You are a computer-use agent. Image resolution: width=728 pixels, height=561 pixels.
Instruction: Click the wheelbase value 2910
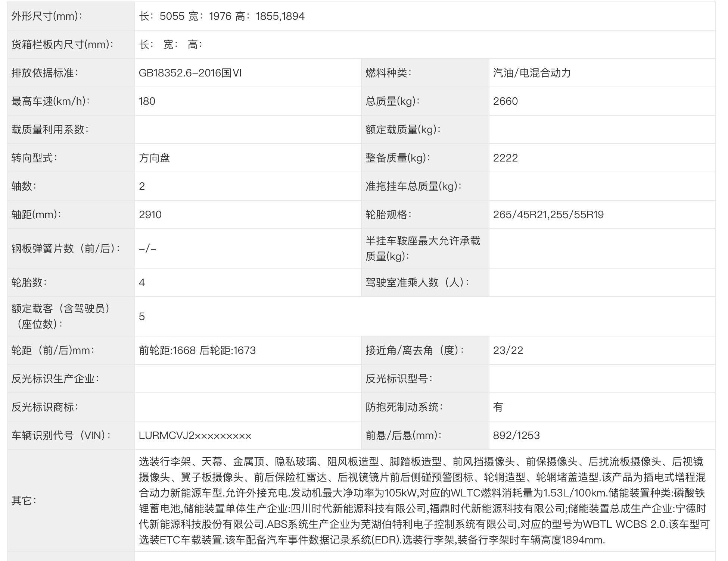(x=150, y=215)
